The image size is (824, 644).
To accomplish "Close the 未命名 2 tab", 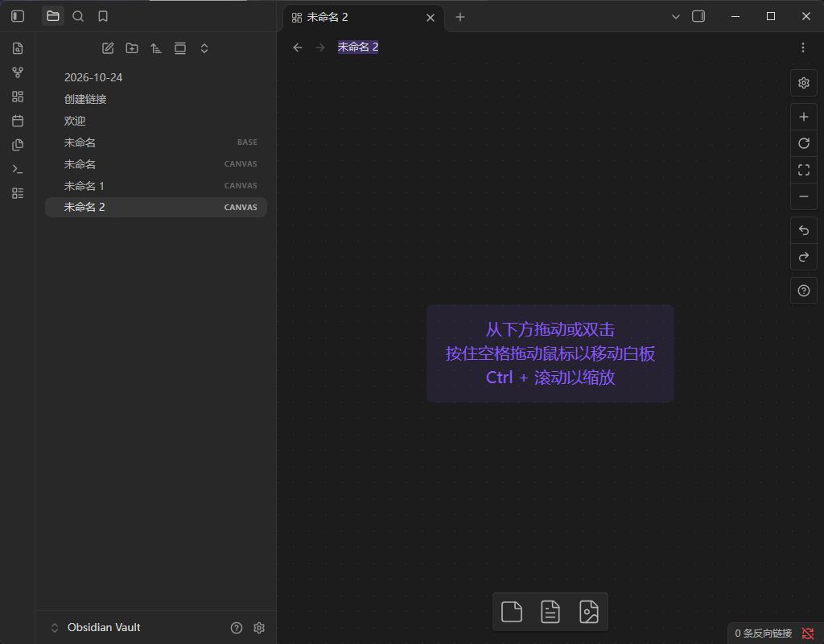I will (x=431, y=18).
